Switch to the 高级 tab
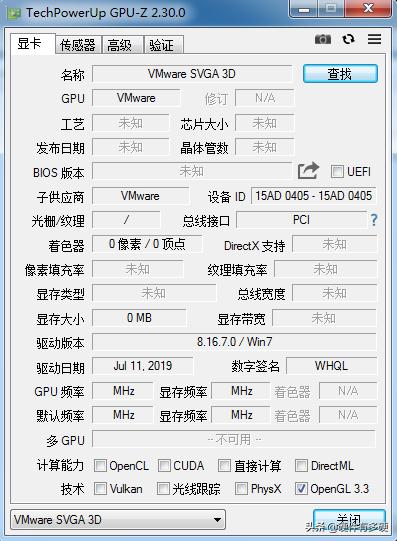The height and width of the screenshot is (541, 397). point(122,45)
